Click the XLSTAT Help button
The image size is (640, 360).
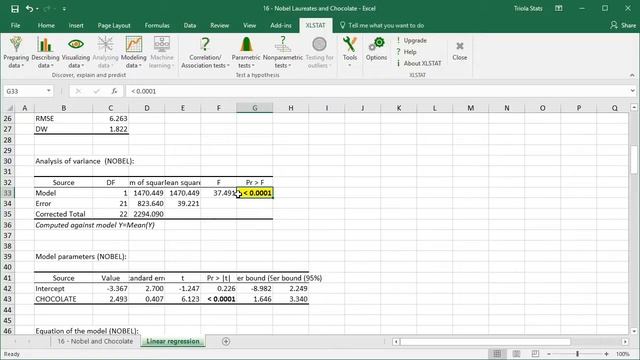click(407, 52)
